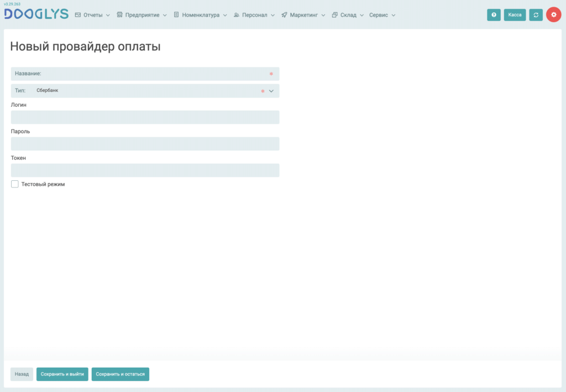Open help via the question mark button
The height and width of the screenshot is (392, 566).
(494, 15)
